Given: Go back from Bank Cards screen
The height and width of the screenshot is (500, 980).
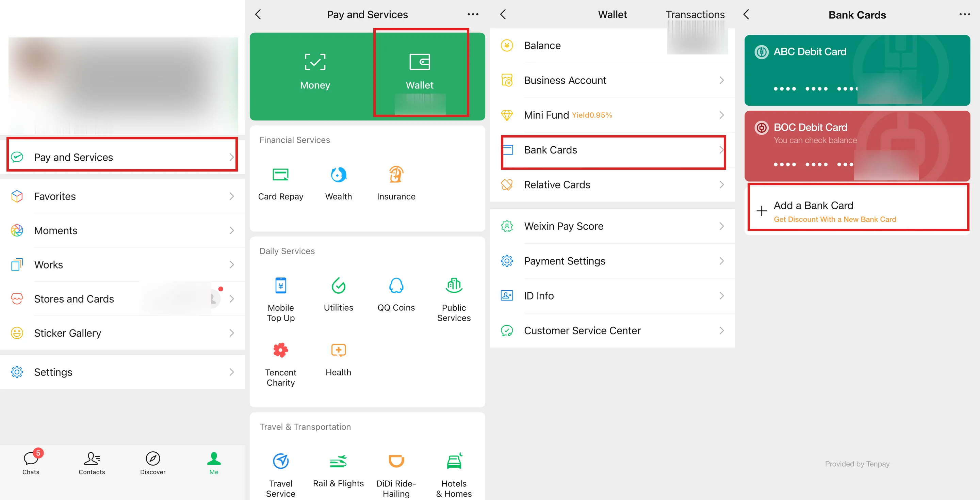Looking at the screenshot, I should [746, 14].
